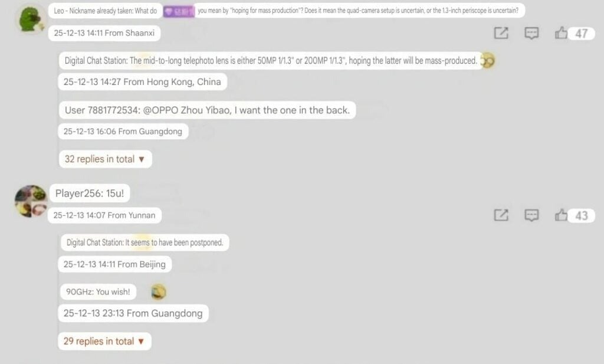The image size is (604, 364).
Task: Share the Leo comment from Shaanxi
Action: pos(501,33)
